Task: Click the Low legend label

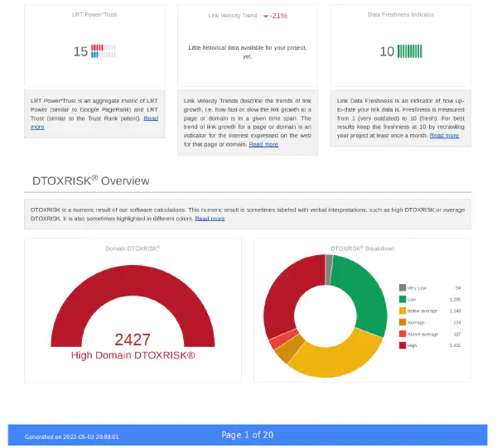Action: [x=412, y=300]
